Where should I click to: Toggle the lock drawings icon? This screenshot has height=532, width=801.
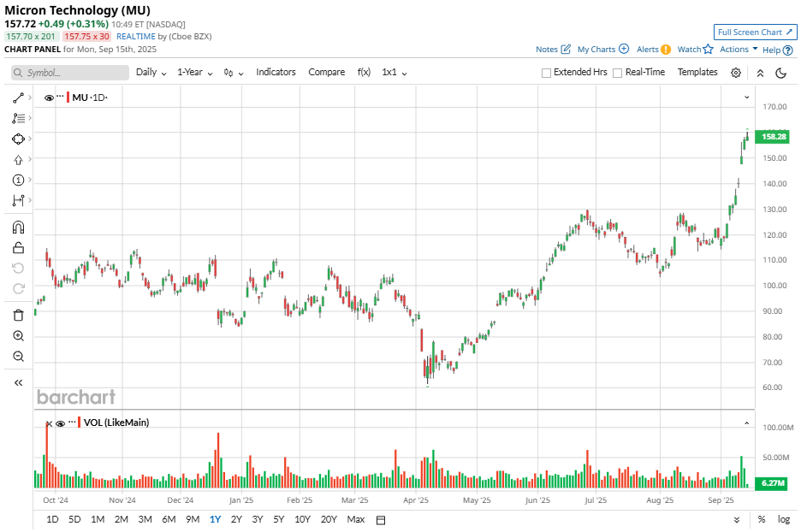coord(18,248)
